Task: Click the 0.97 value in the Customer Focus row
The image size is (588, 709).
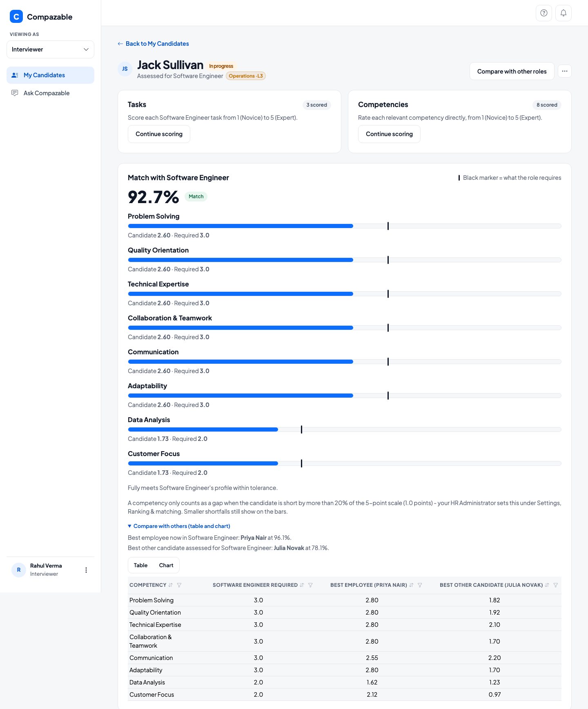Action: click(x=494, y=695)
